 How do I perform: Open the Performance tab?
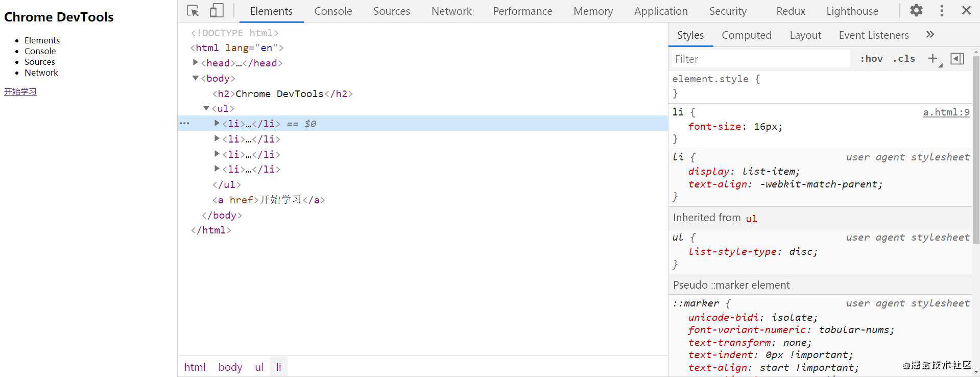tap(522, 11)
